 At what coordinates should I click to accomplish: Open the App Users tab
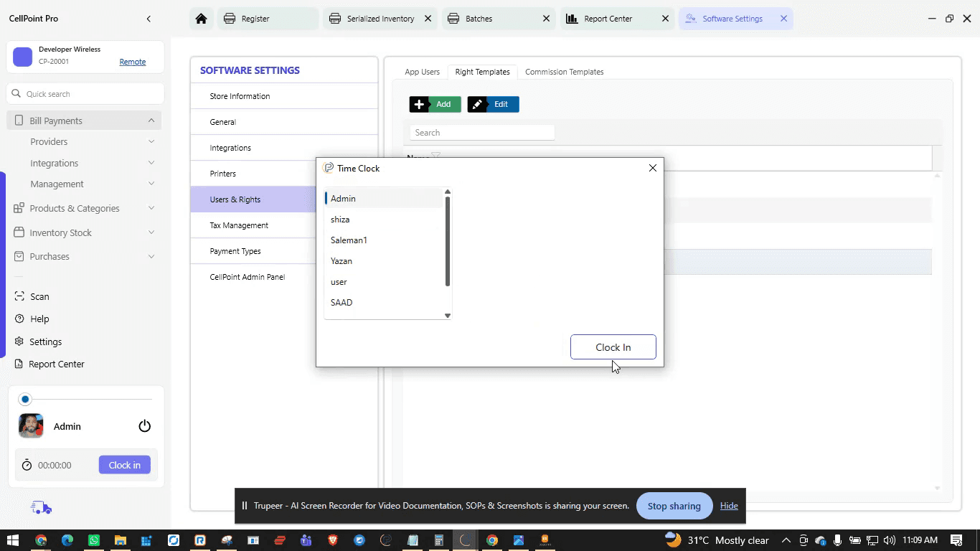[x=422, y=72]
